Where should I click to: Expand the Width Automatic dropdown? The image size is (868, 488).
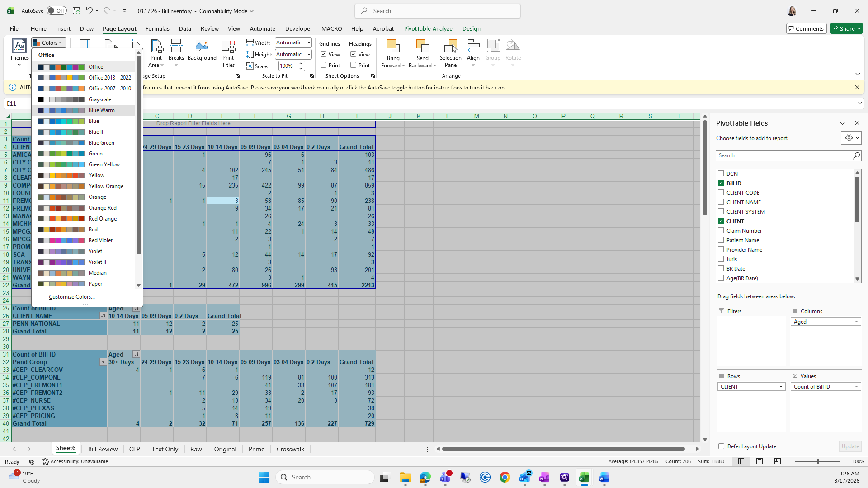coord(309,42)
